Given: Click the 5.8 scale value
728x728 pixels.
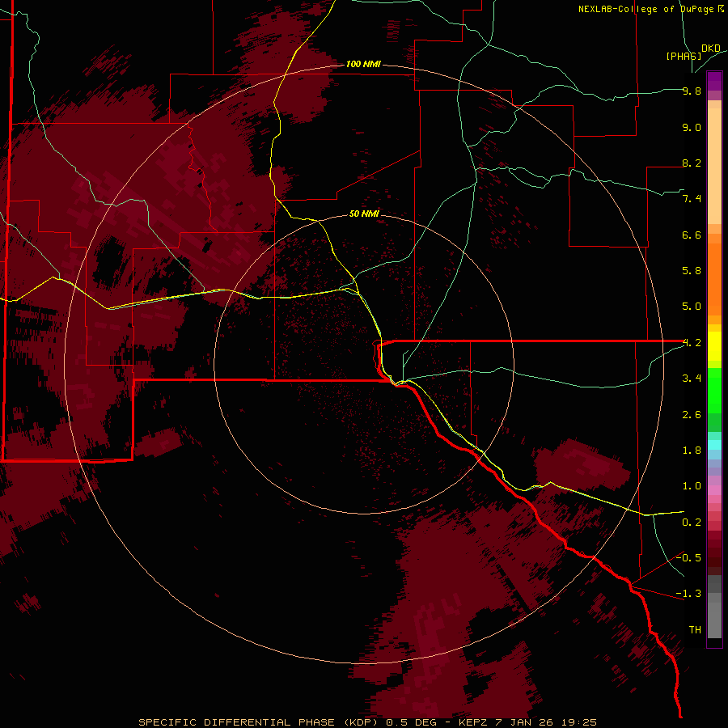Looking at the screenshot, I should pyautogui.click(x=692, y=271).
